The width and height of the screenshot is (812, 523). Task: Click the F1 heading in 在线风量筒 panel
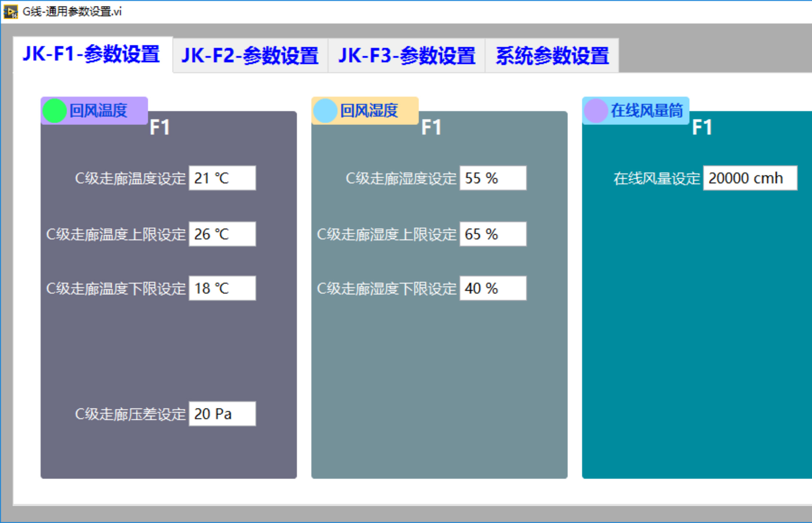(x=702, y=127)
